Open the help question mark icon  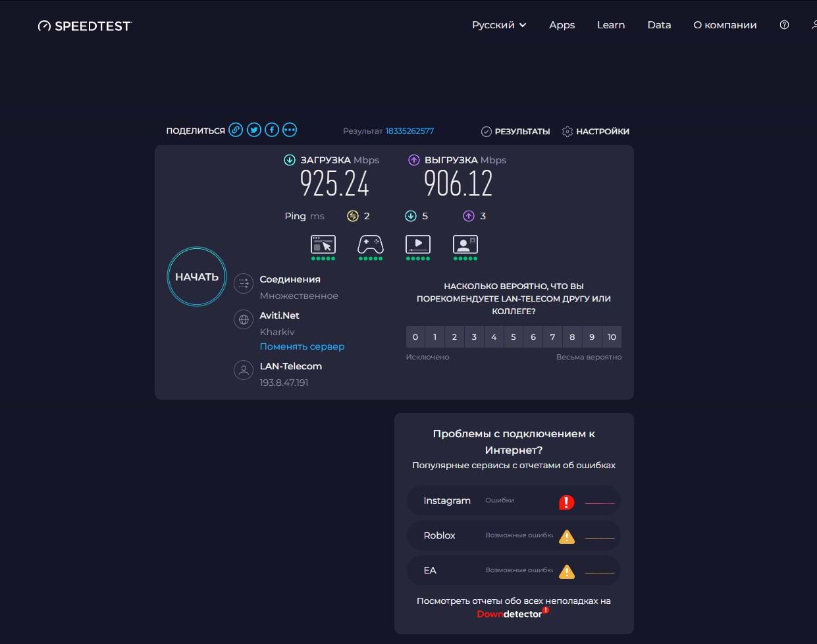coord(784,25)
